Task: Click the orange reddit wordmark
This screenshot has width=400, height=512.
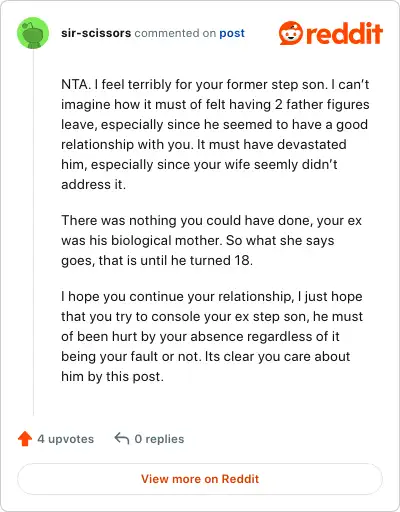Action: click(344, 33)
